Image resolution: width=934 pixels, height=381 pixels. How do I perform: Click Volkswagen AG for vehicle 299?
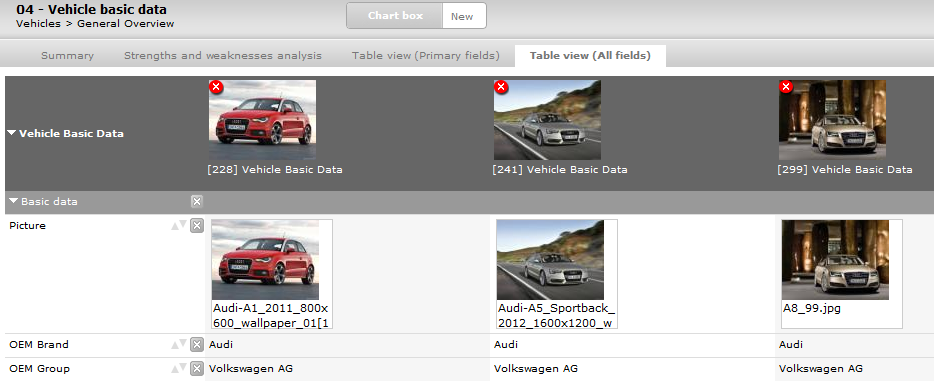pyautogui.click(x=821, y=369)
